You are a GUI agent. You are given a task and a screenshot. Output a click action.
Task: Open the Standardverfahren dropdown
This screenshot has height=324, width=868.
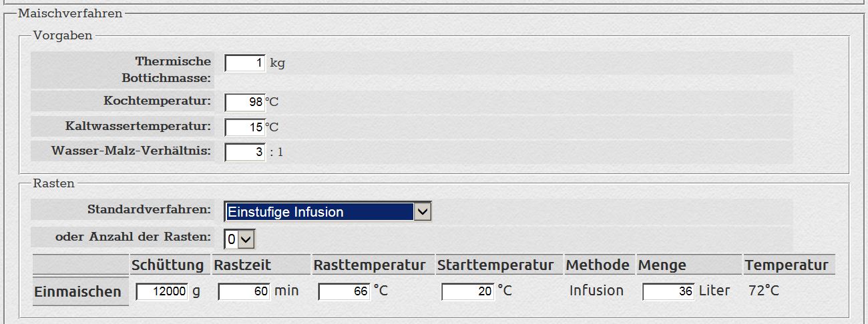point(328,212)
